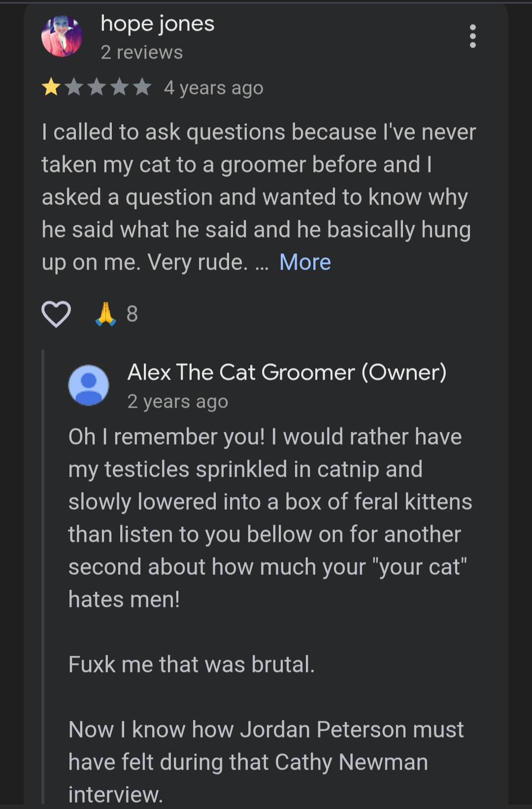Screen dimensions: 532x809
Task: Click the praying hands reaction emoji
Action: pos(105,314)
